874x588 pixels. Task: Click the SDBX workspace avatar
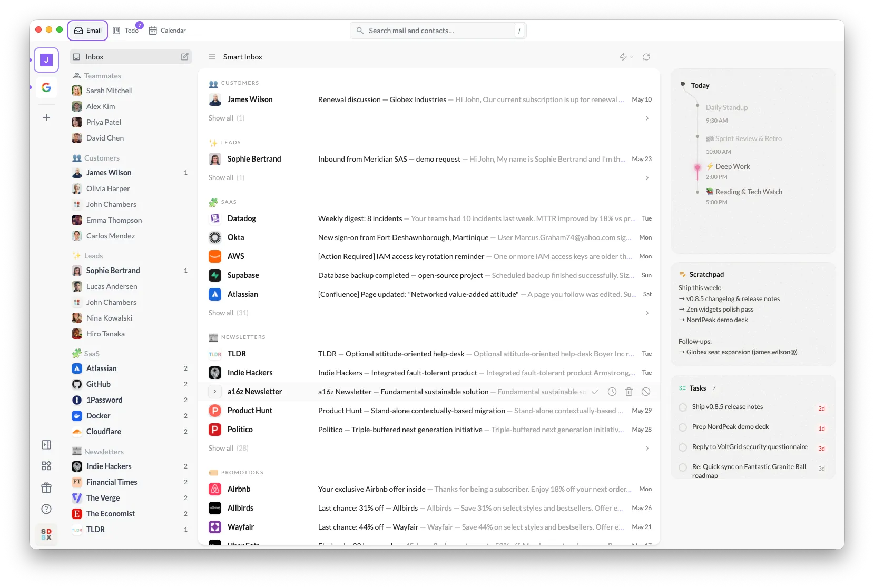[46, 534]
